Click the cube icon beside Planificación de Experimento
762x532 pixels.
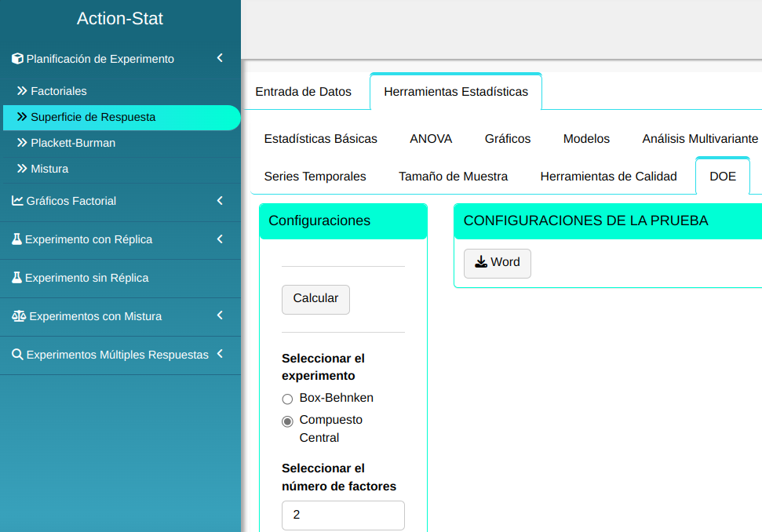pyautogui.click(x=17, y=59)
